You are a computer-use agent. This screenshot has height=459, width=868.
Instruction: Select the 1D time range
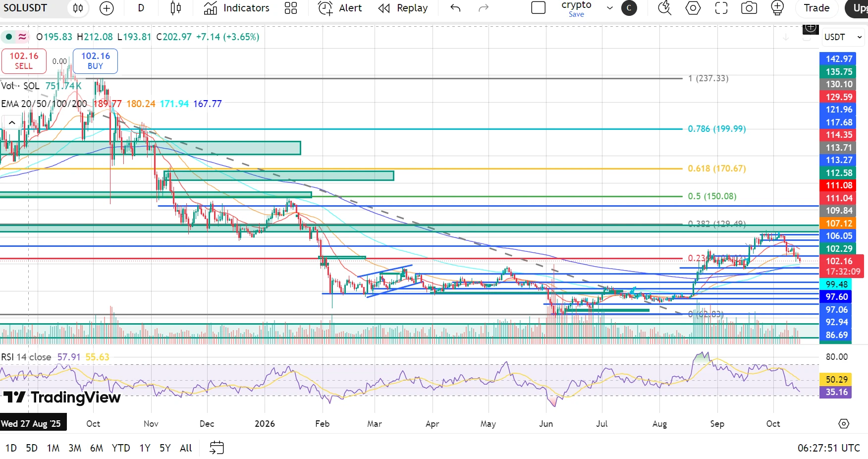[11, 448]
